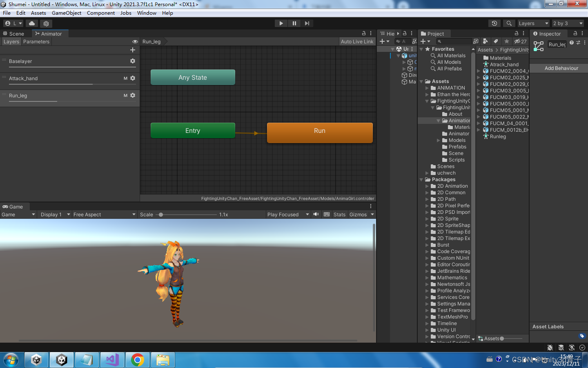588x368 pixels.
Task: Select the Run_leg layer row
Action: click(70, 98)
